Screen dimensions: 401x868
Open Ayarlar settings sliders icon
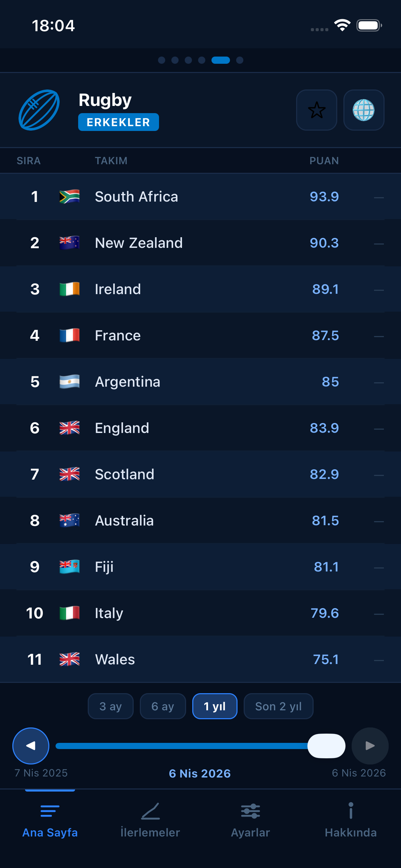point(250,811)
